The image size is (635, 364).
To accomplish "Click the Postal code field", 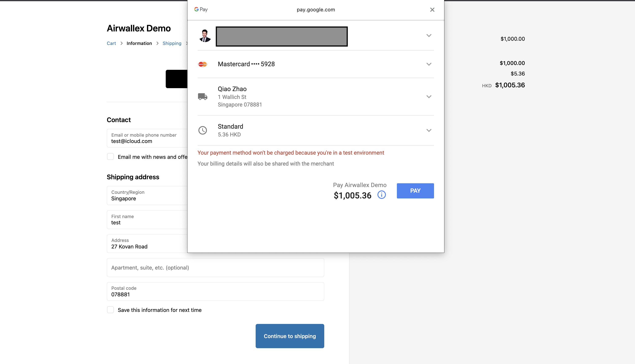I will coord(215,291).
